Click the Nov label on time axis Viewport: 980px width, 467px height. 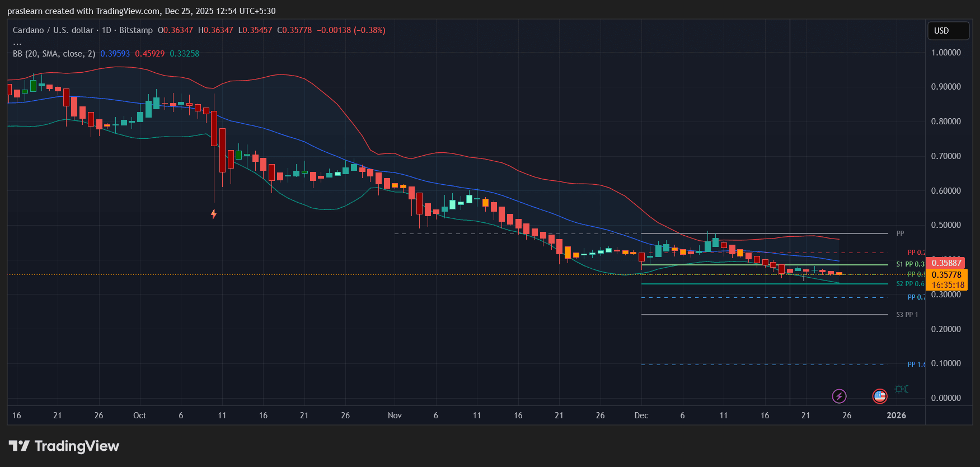point(395,415)
